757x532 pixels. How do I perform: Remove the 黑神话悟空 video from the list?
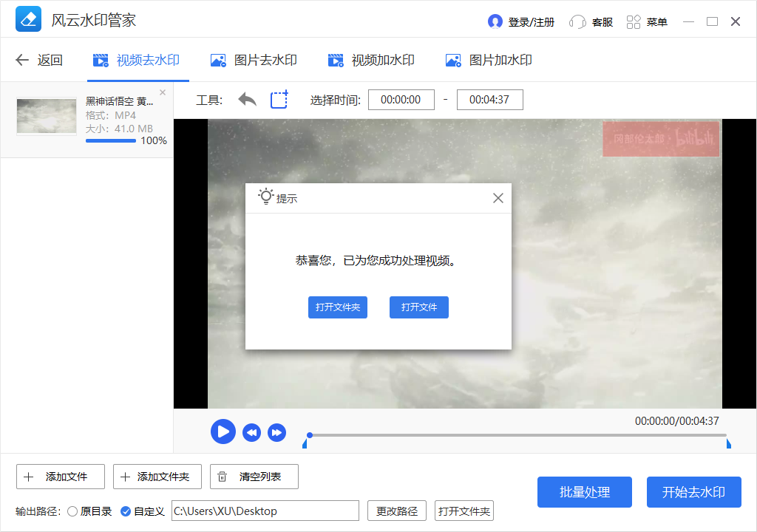point(162,92)
